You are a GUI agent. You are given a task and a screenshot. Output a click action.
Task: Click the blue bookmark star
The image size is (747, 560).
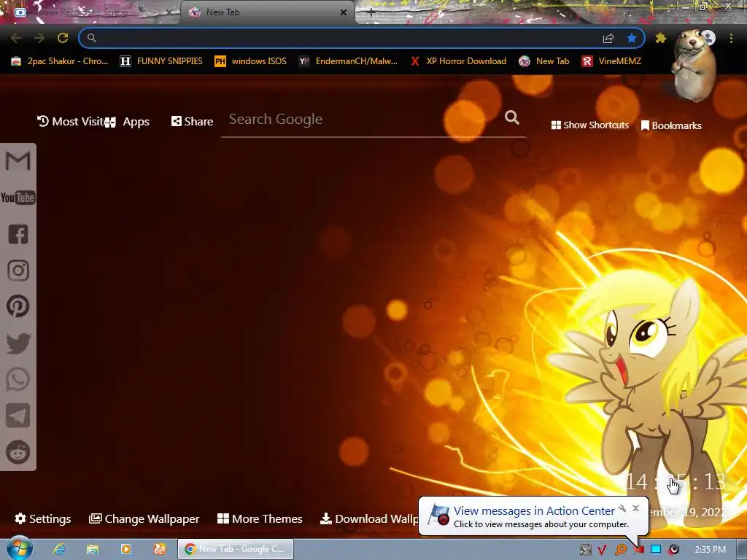(x=632, y=38)
